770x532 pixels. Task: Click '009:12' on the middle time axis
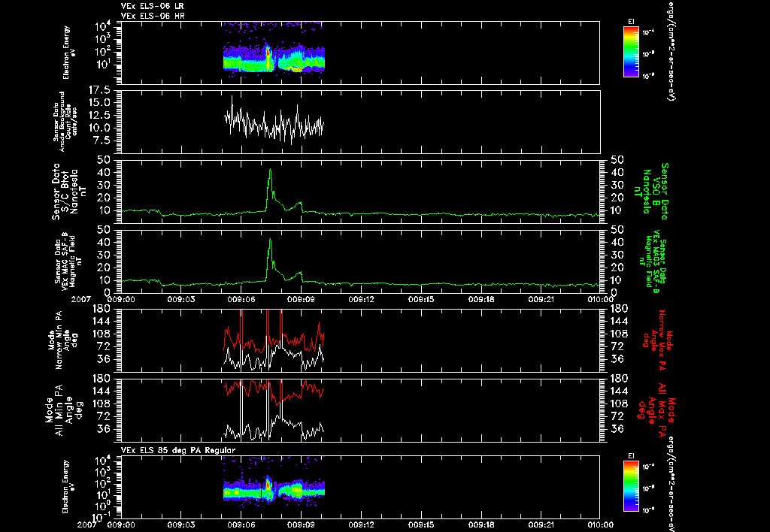(362, 299)
